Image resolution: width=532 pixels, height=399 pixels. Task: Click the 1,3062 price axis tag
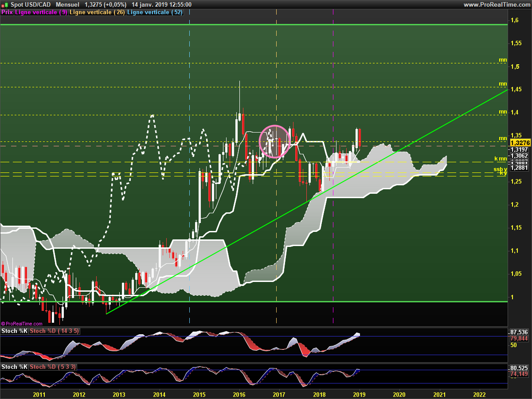(x=519, y=156)
